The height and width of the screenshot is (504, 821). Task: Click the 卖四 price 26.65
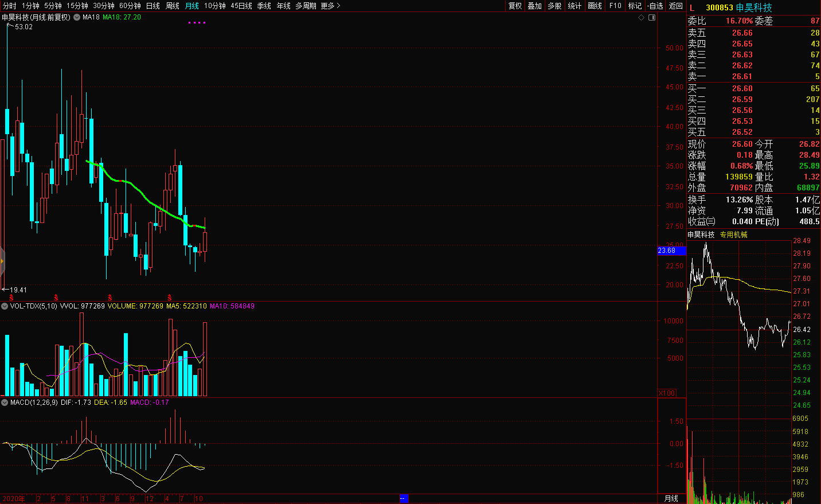click(x=742, y=44)
